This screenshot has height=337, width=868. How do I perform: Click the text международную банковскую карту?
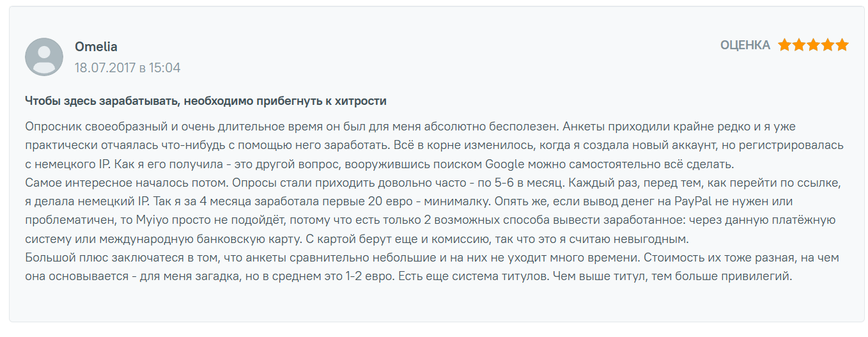[x=162, y=240]
